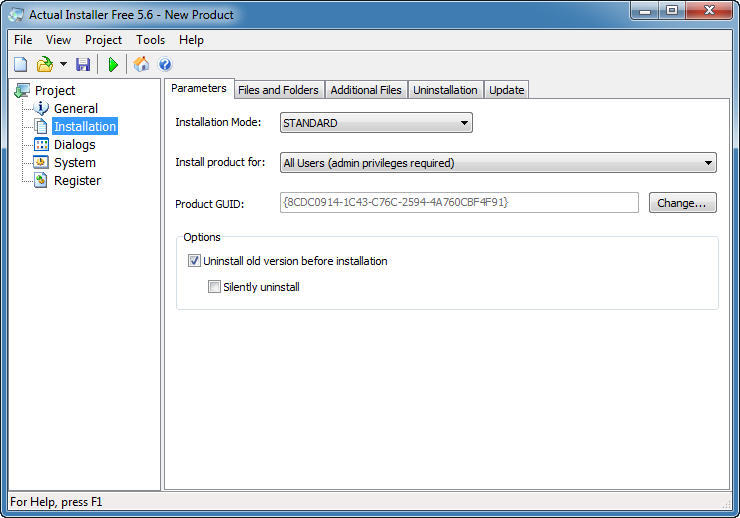Click the resize grip in the status bar

(x=726, y=504)
